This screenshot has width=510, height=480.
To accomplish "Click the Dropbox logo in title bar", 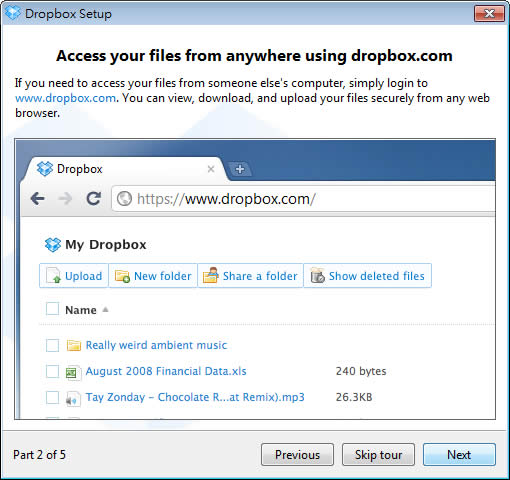I will tap(13, 13).
